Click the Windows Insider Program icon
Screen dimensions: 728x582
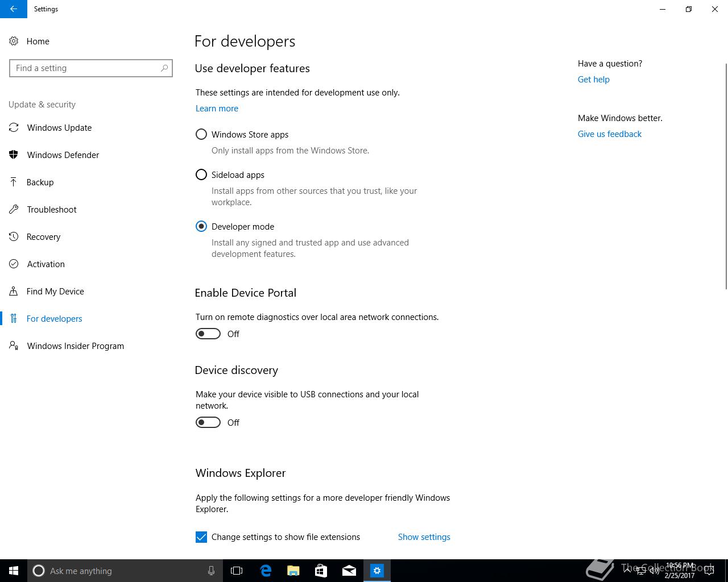tap(14, 346)
